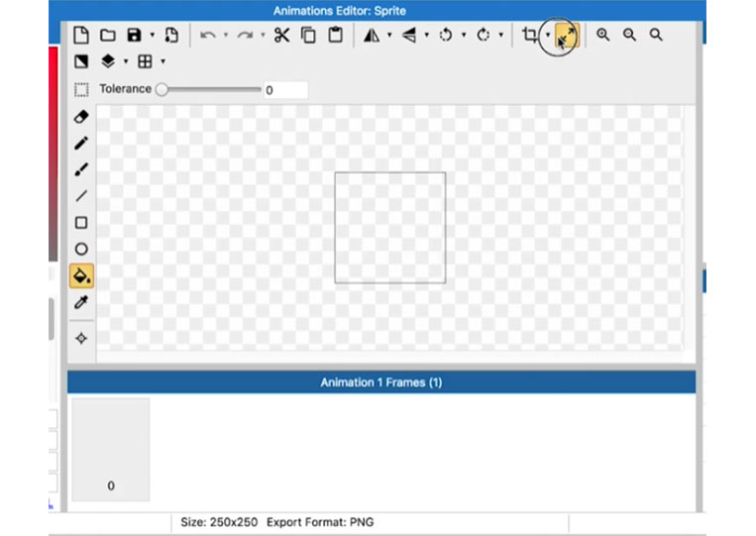Select the Crop tool icon
756x536 pixels.
[x=530, y=36]
